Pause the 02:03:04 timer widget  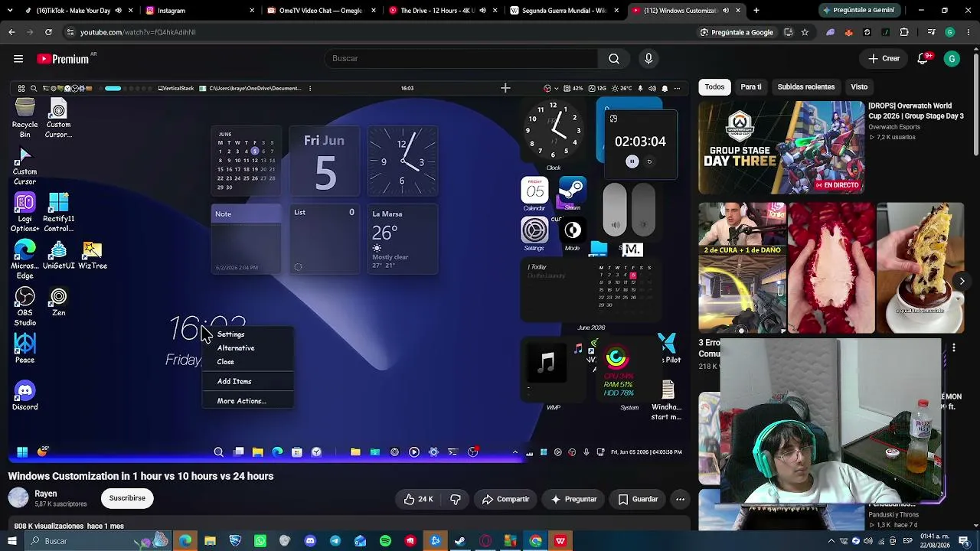(632, 161)
